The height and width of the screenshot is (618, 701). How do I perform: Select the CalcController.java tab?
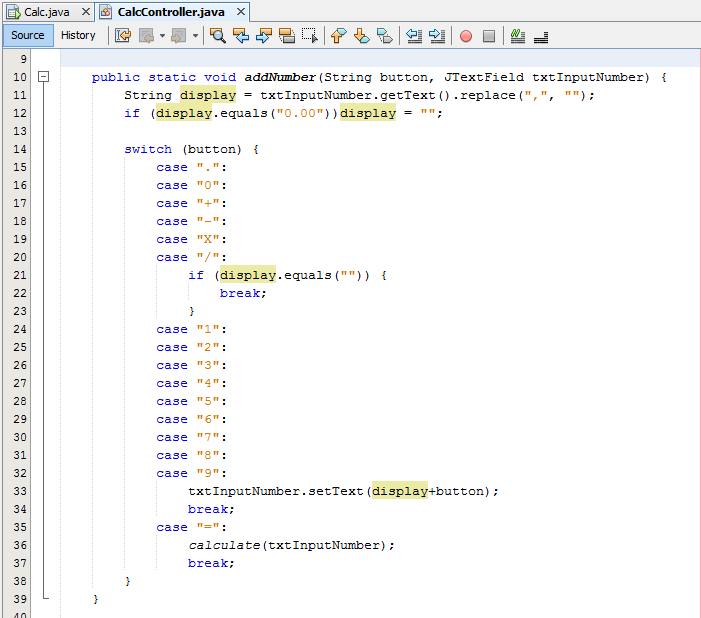point(171,12)
